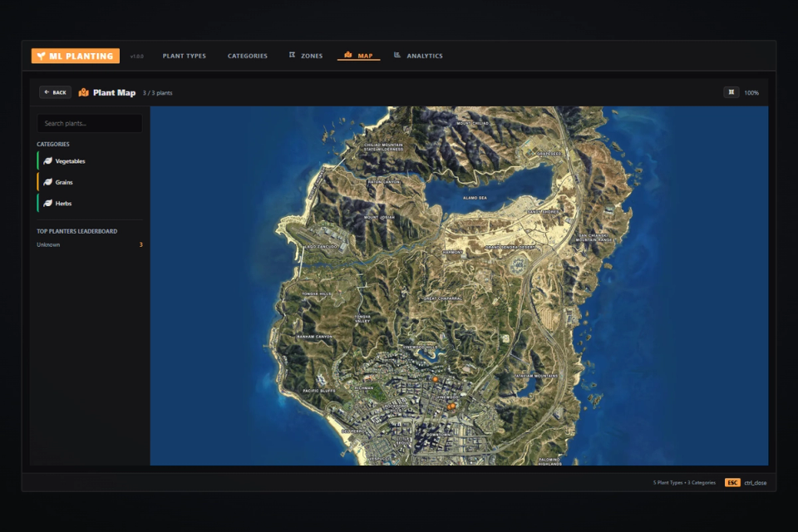
Task: Open the Analytics tab
Action: click(x=418, y=56)
